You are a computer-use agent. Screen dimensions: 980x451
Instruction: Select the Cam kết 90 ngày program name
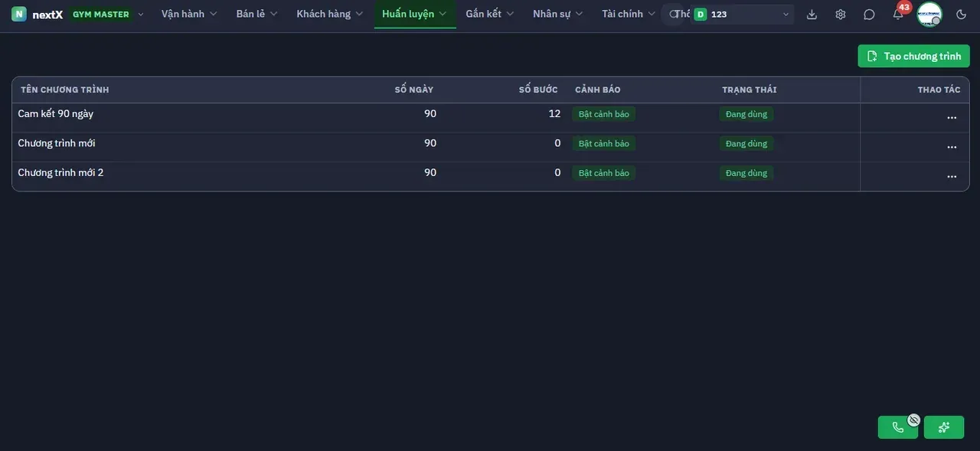coord(56,113)
